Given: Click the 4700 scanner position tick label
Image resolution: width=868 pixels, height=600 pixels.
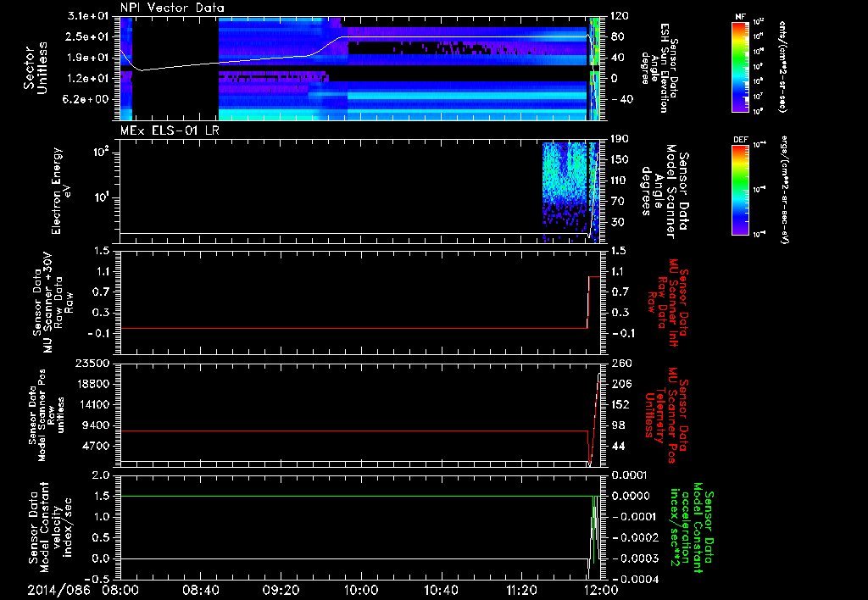Looking at the screenshot, I should (95, 446).
